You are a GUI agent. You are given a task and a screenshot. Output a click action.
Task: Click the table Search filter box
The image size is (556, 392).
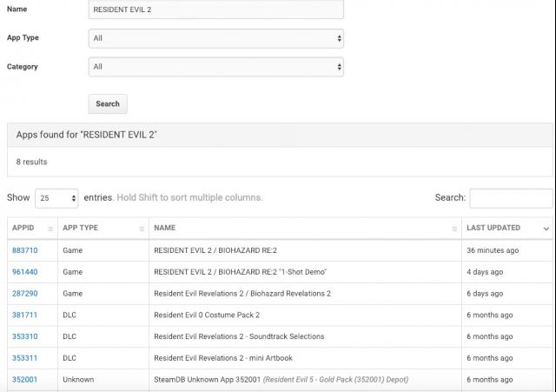(511, 198)
